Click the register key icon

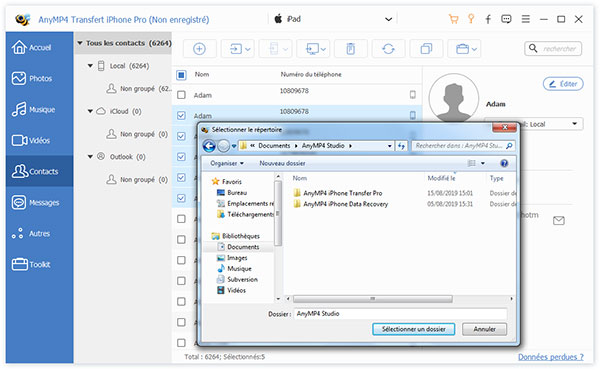[471, 19]
